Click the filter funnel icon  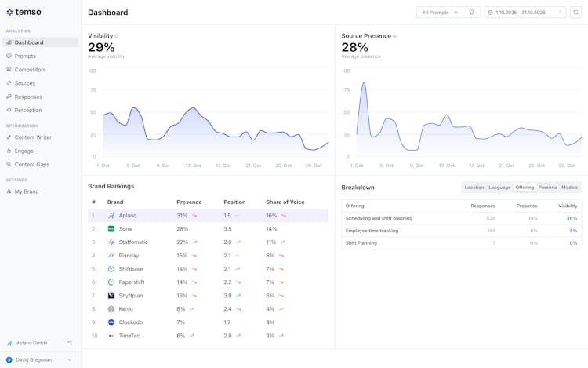pos(471,13)
